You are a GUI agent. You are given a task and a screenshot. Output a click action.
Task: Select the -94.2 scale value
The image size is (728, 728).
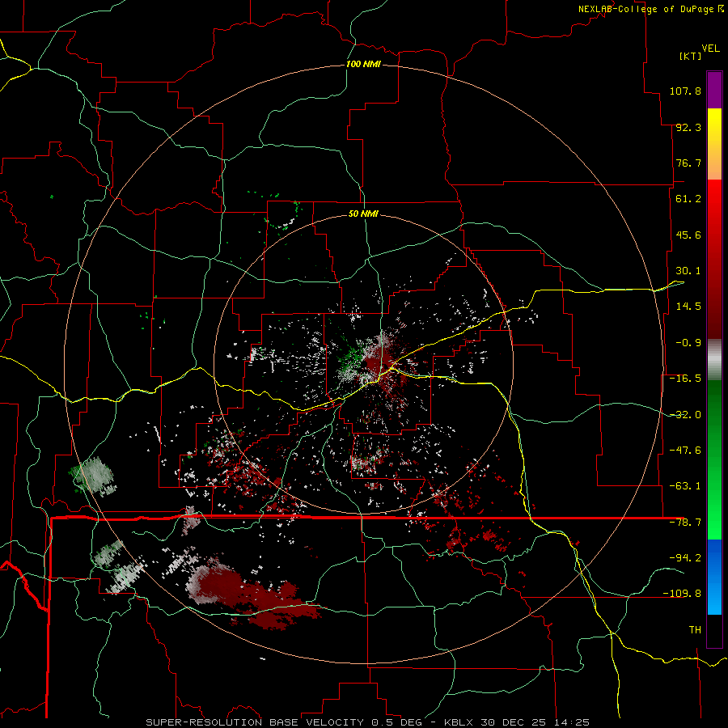click(685, 557)
